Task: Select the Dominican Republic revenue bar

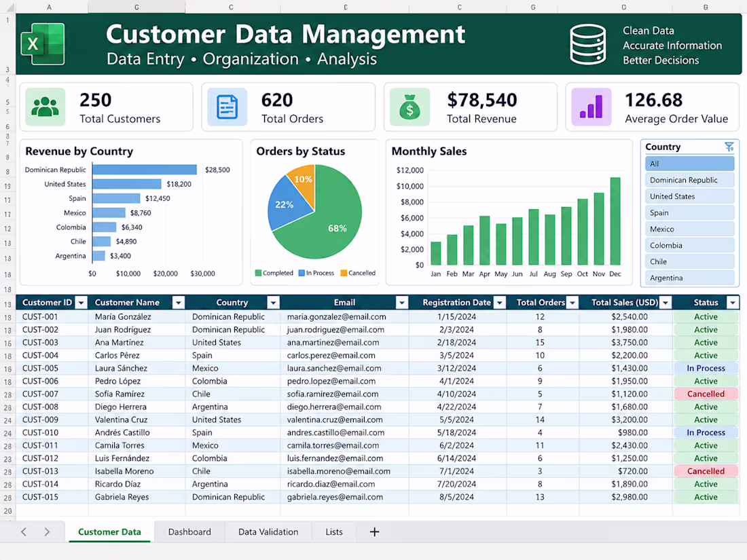Action: tap(145, 170)
